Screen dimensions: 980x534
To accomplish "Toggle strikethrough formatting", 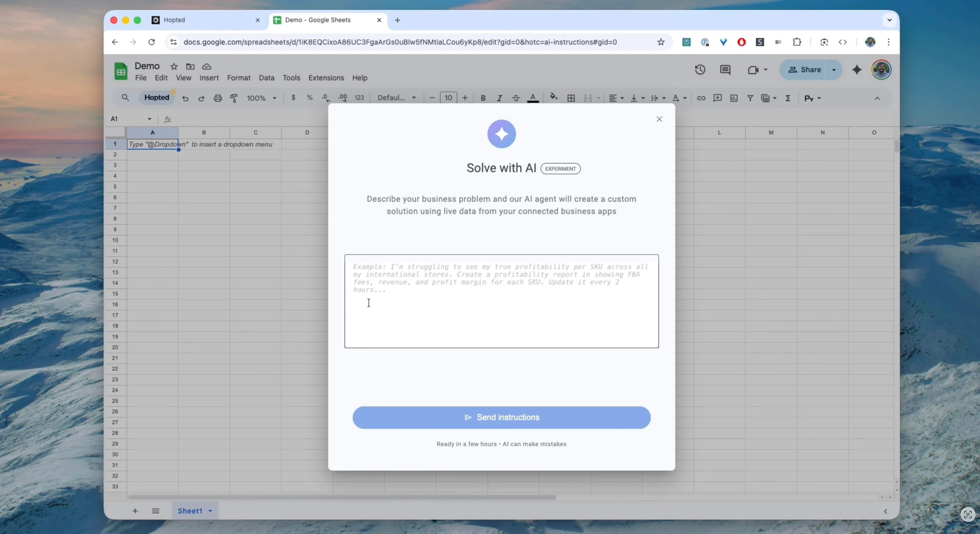I will click(x=516, y=98).
